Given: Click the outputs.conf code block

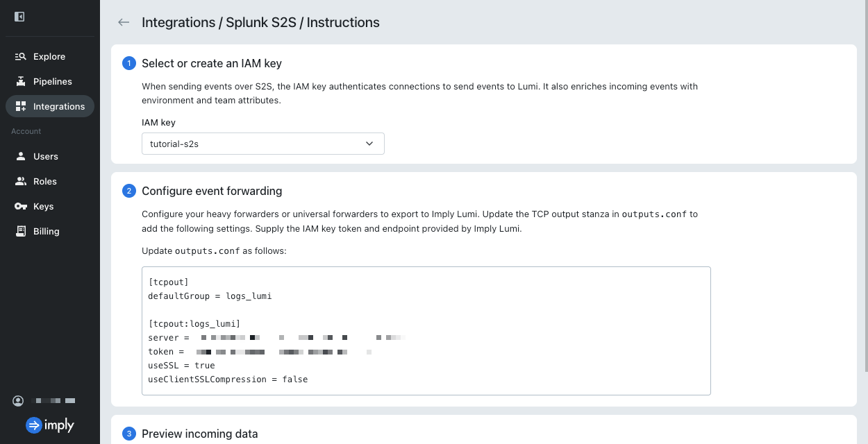Looking at the screenshot, I should click(426, 331).
